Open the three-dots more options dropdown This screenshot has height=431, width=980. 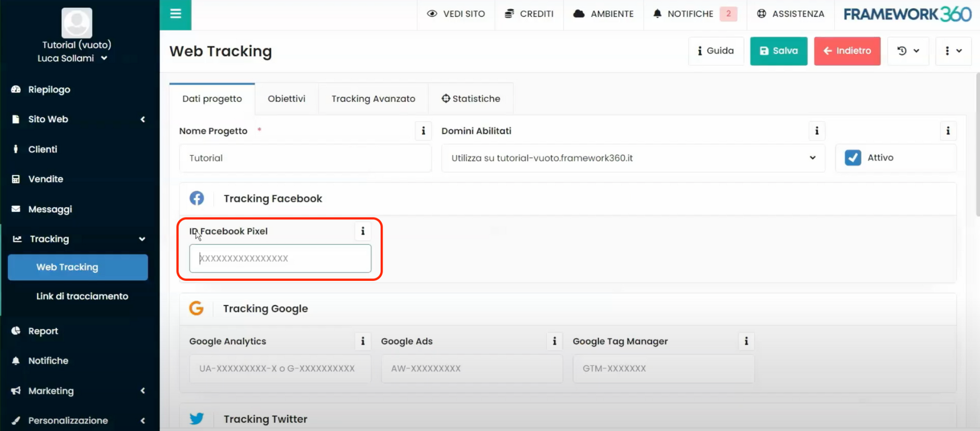point(953,51)
